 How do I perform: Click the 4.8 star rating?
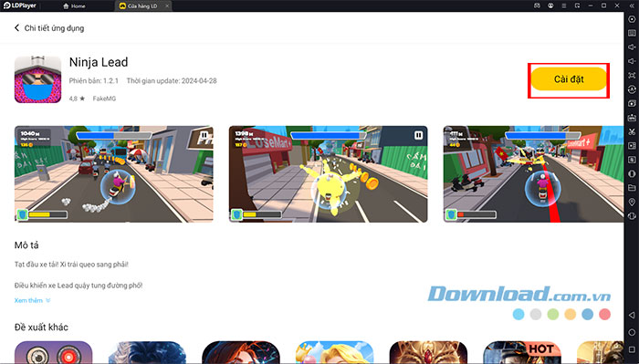point(77,99)
